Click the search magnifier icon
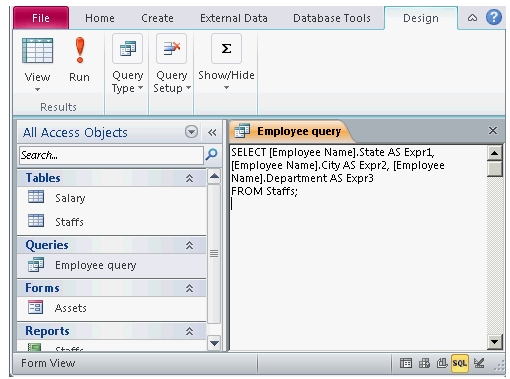Viewport: 510px width, 379px height. 212,155
